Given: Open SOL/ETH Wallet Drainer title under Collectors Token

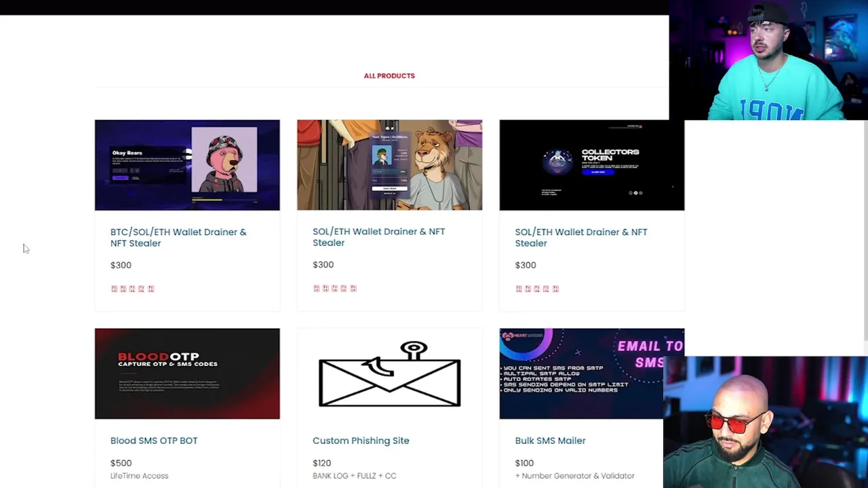Looking at the screenshot, I should (x=581, y=237).
